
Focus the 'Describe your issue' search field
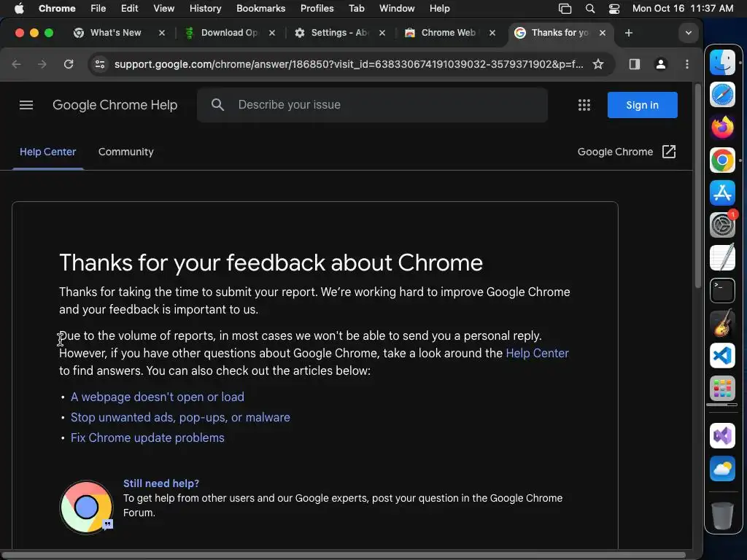click(x=372, y=105)
